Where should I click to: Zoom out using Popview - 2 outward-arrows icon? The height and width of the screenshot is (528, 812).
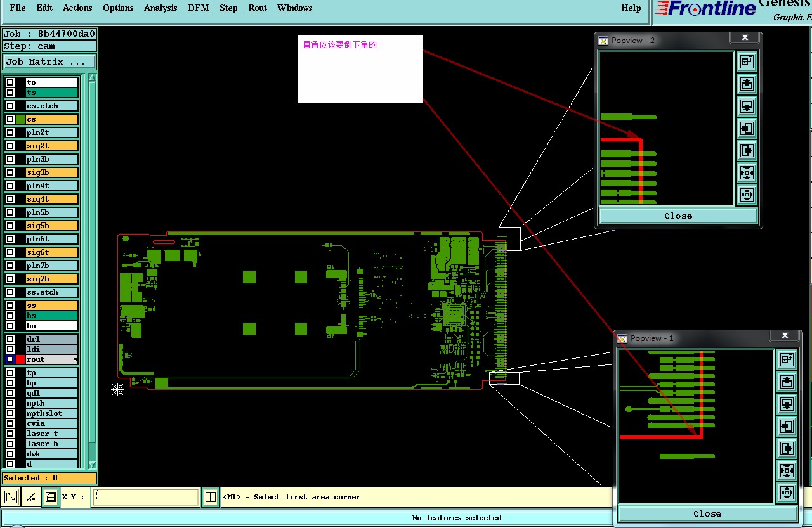pyautogui.click(x=747, y=194)
